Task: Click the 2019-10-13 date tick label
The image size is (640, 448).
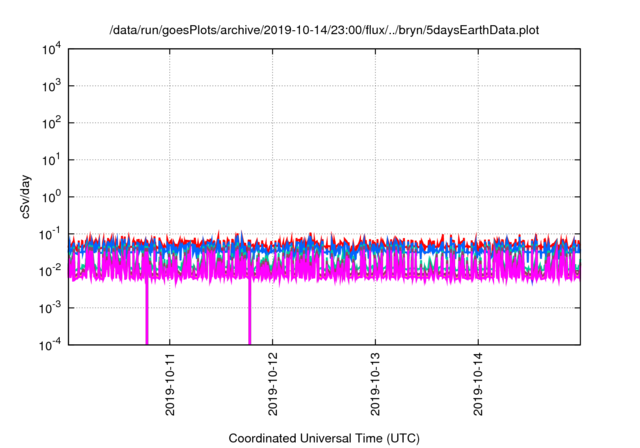Action: coord(375,384)
